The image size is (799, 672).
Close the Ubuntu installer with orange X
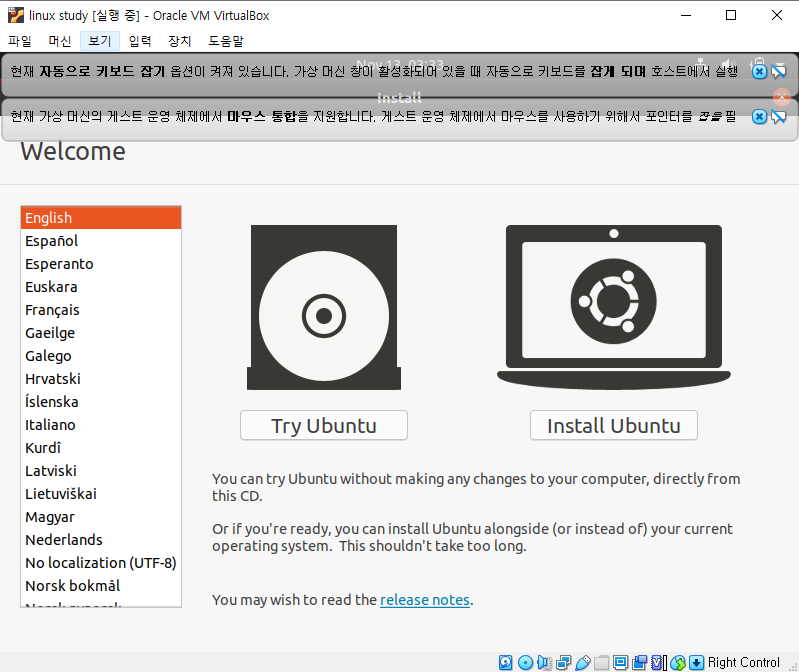tap(782, 96)
